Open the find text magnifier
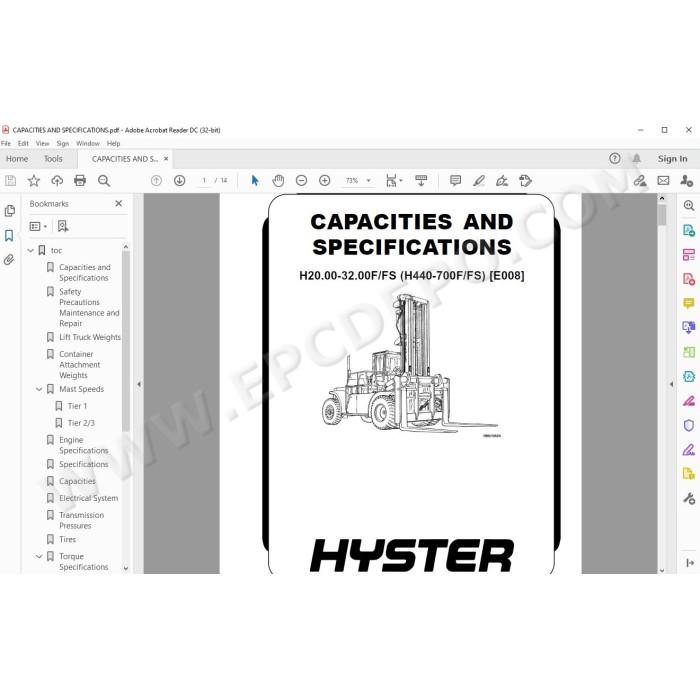Image resolution: width=700 pixels, height=700 pixels. (104, 181)
